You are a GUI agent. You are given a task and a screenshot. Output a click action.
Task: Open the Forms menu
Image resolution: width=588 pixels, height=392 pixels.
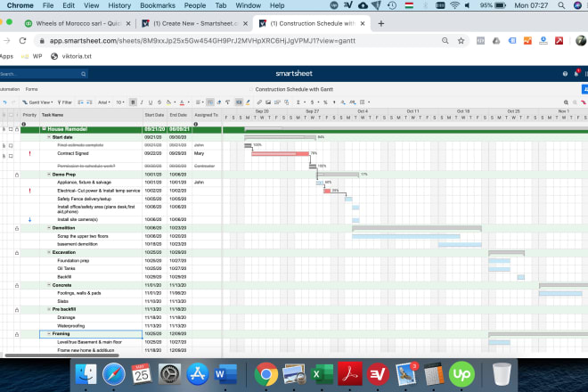31,89
